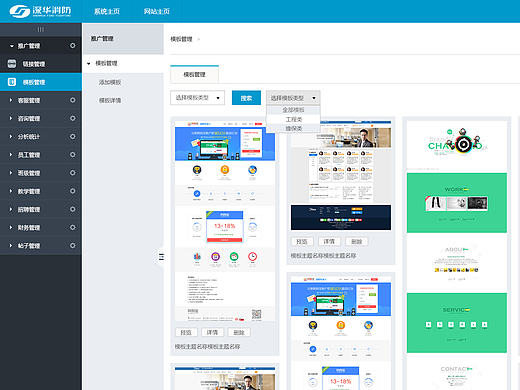Collapse the 推广管理 sidebar section arrow
The height and width of the screenshot is (390, 520).
tap(12, 46)
